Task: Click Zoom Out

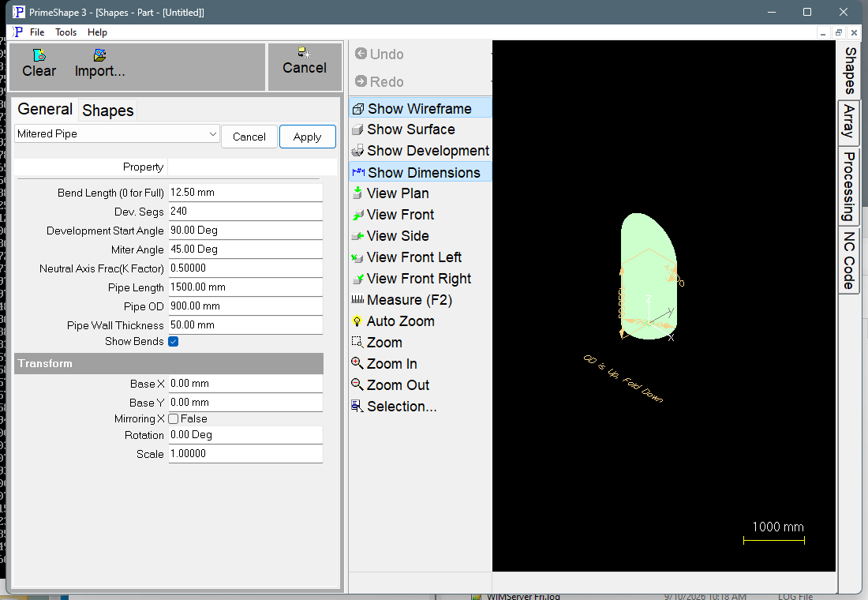Action: 391,384
